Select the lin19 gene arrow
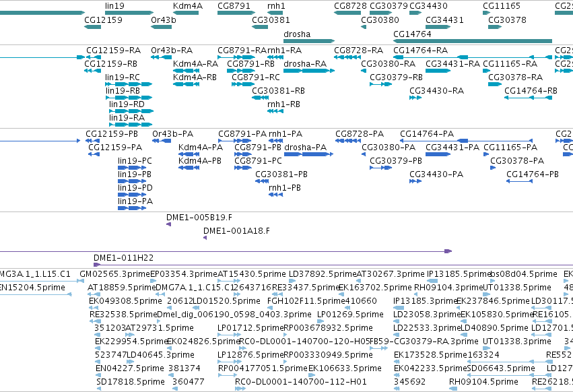Image resolution: width=573 pixels, height=392 pixels. tap(129, 13)
